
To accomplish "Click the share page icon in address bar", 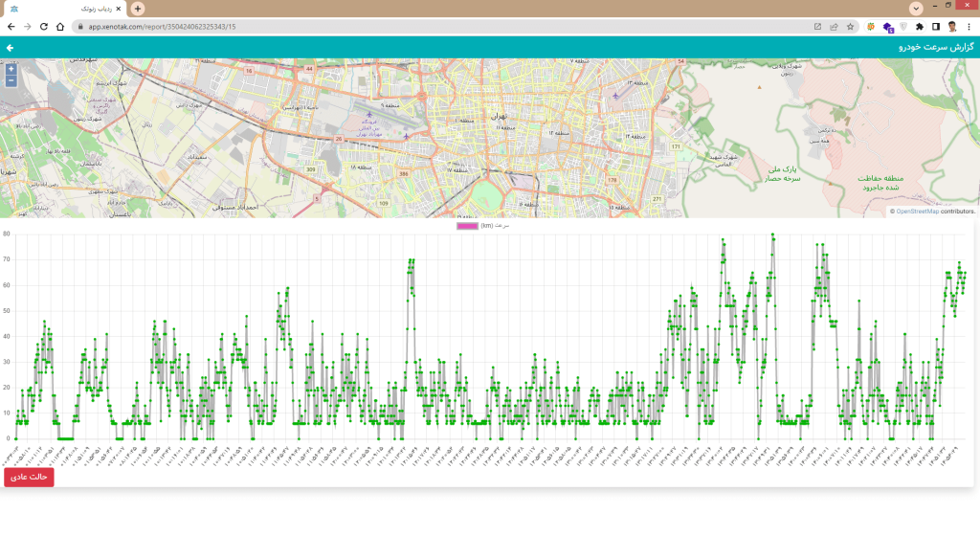I will coord(834,27).
